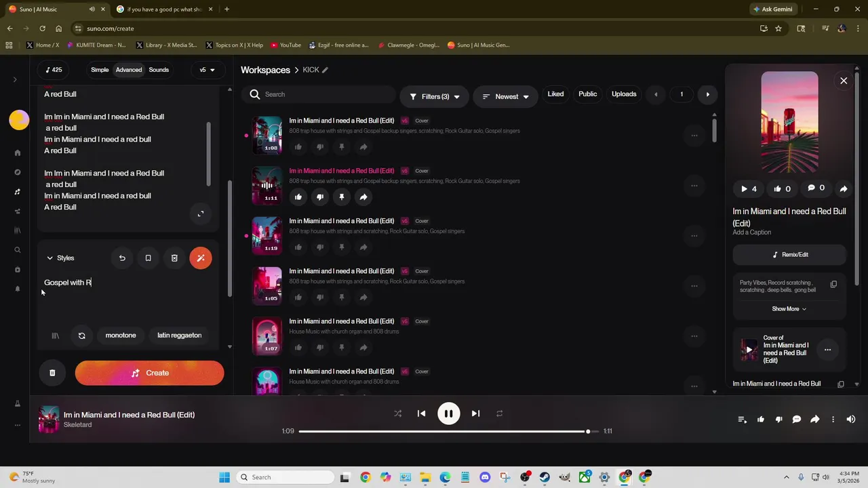Image resolution: width=868 pixels, height=488 pixels.
Task: Open the play queue icon in player bar
Action: (x=743, y=420)
